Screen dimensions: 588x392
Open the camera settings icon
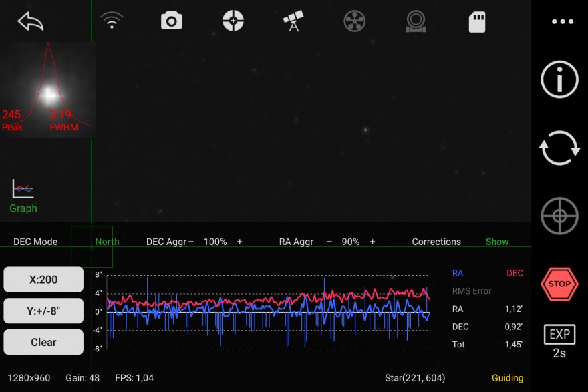click(172, 21)
